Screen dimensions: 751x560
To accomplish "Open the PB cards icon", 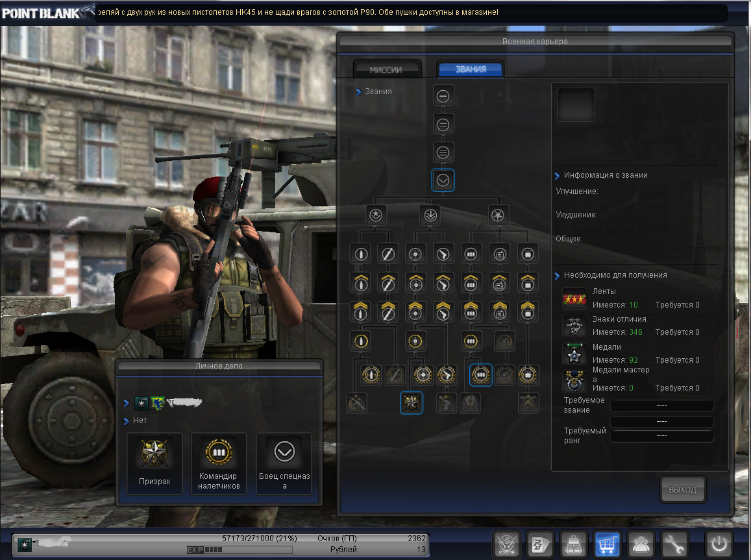I will click(x=540, y=544).
